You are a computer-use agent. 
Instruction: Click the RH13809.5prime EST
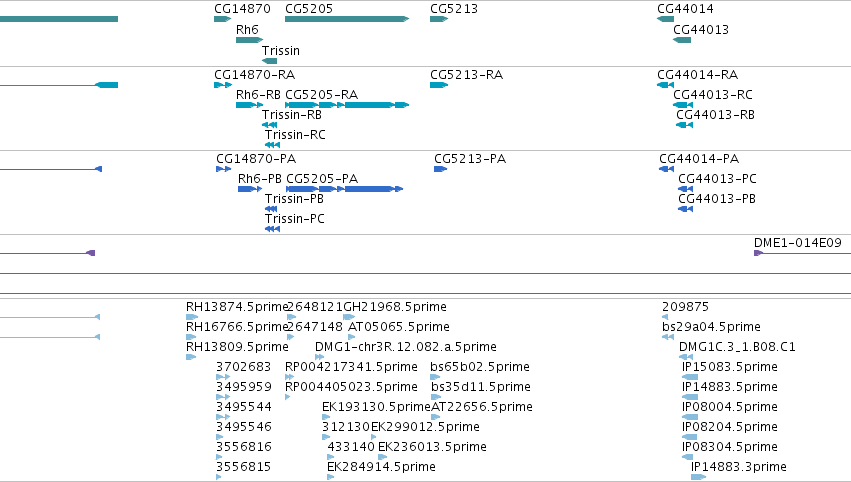click(191, 357)
